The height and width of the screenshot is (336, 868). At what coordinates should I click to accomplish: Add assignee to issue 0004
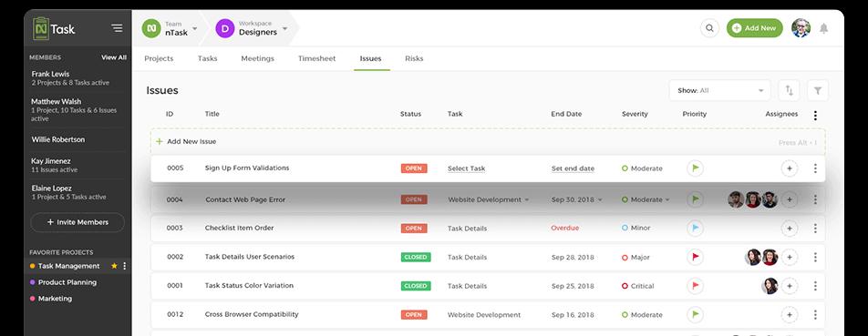coord(790,199)
